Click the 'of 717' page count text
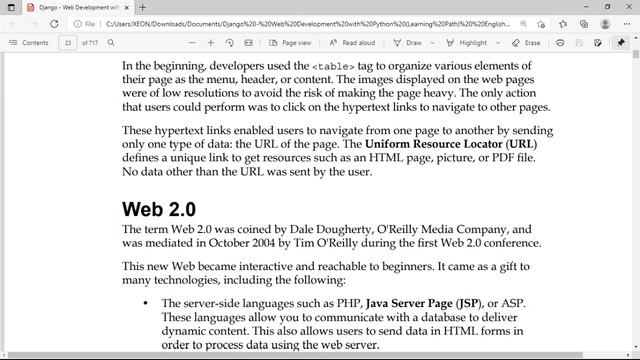Screen dimensions: 640x360 click(x=90, y=43)
